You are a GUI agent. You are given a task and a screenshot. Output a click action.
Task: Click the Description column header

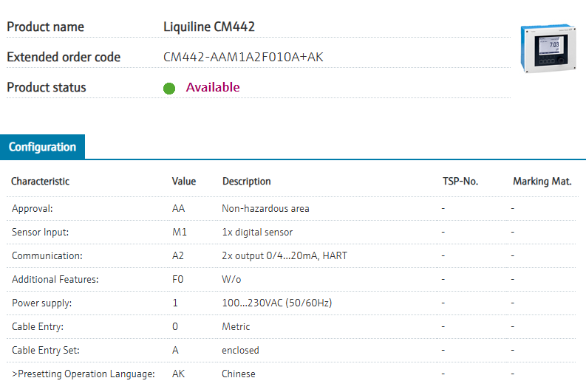(246, 181)
